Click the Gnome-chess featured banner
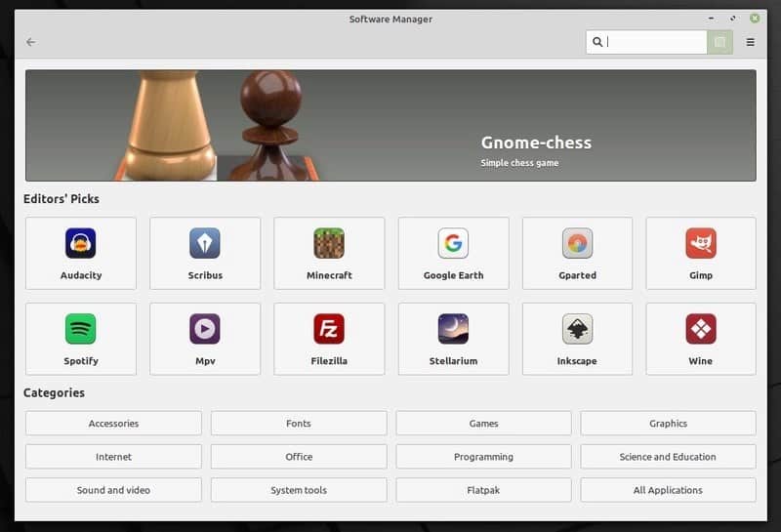Image resolution: width=781 pixels, height=532 pixels. (x=390, y=125)
